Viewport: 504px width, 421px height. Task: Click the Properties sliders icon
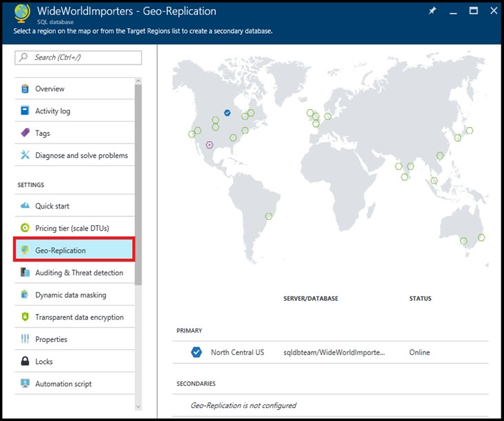25,339
